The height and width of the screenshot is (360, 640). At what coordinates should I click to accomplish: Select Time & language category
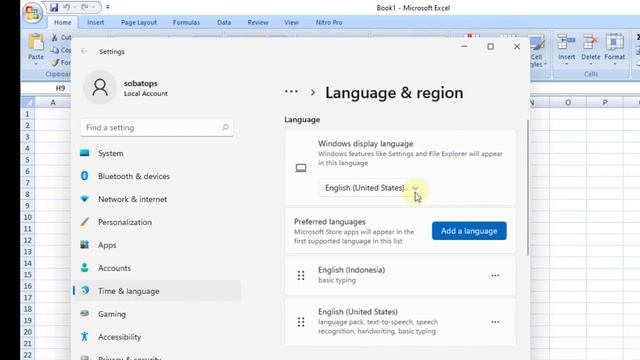click(x=157, y=291)
